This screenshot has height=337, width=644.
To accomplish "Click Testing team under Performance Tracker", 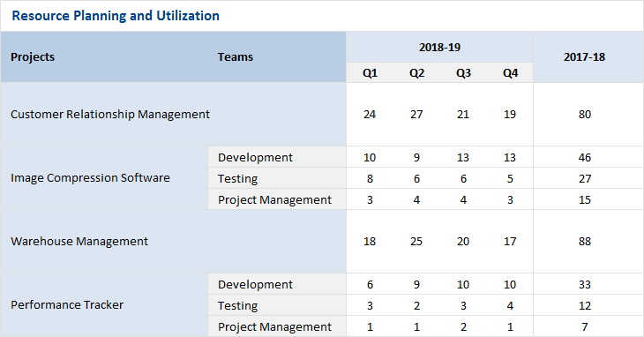I will [x=277, y=305].
